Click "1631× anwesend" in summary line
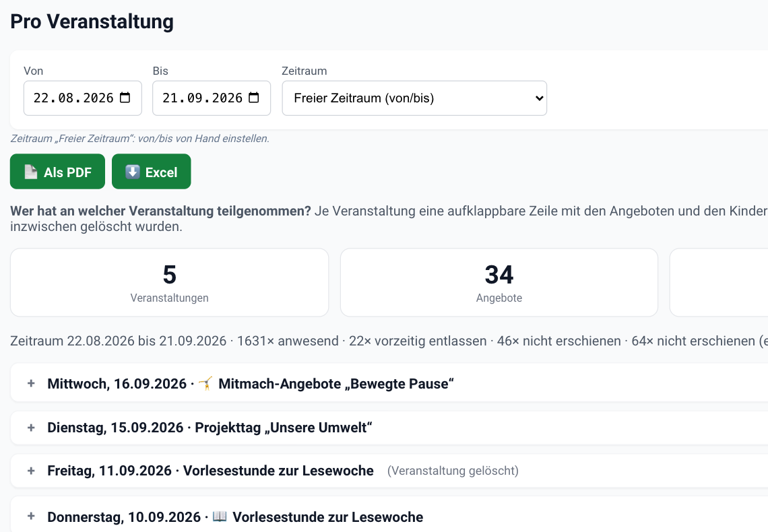This screenshot has width=768, height=532. (288, 341)
